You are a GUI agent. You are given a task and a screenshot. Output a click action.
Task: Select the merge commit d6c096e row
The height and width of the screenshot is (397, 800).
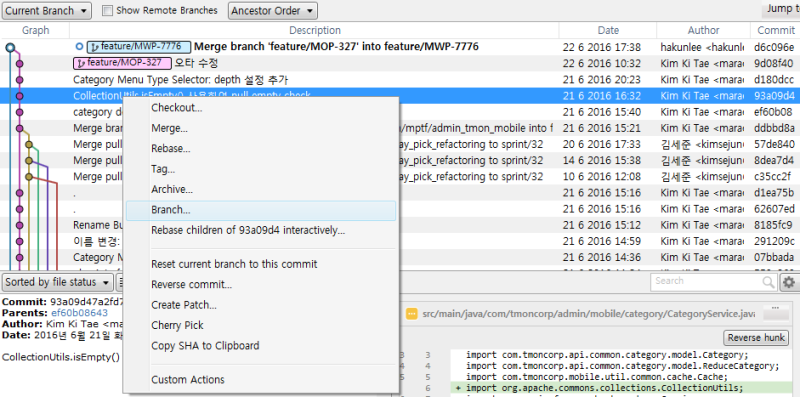[x=400, y=47]
